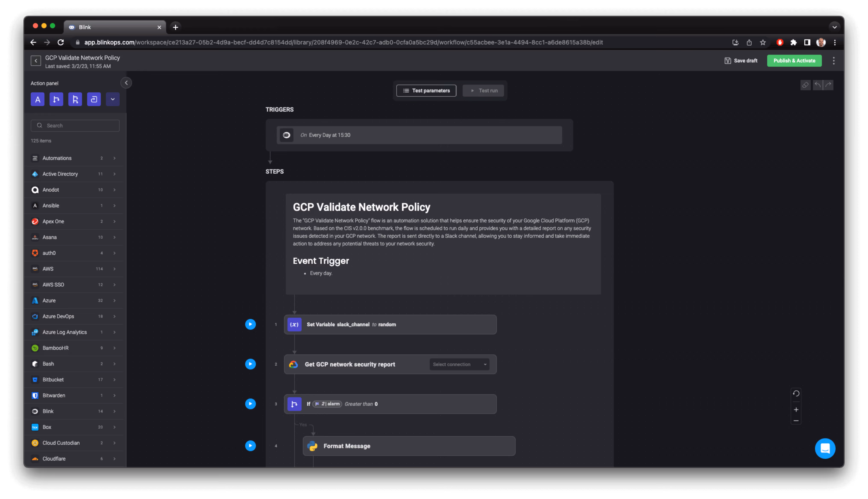The height and width of the screenshot is (499, 868).
Task: Open the Cloudflare category
Action: 74,459
